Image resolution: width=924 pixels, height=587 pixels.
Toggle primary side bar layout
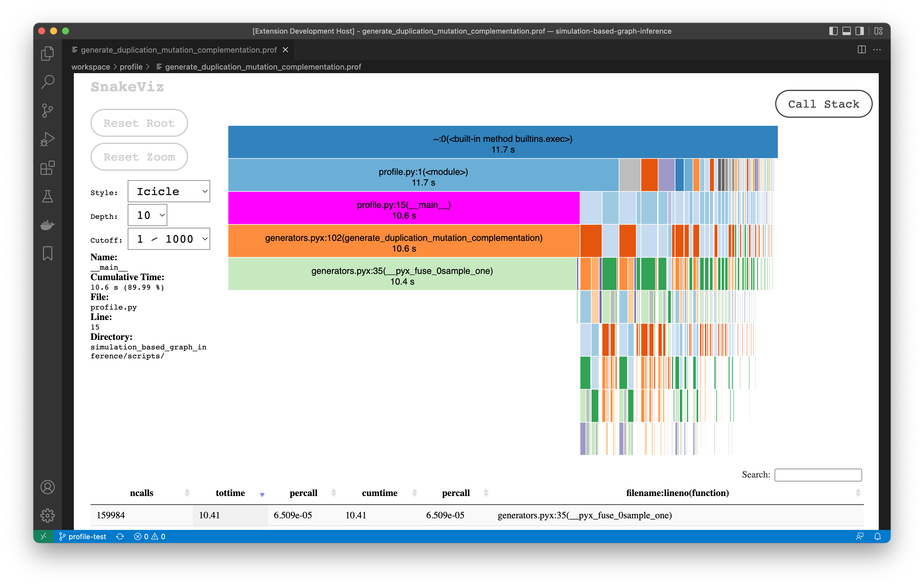tap(833, 31)
